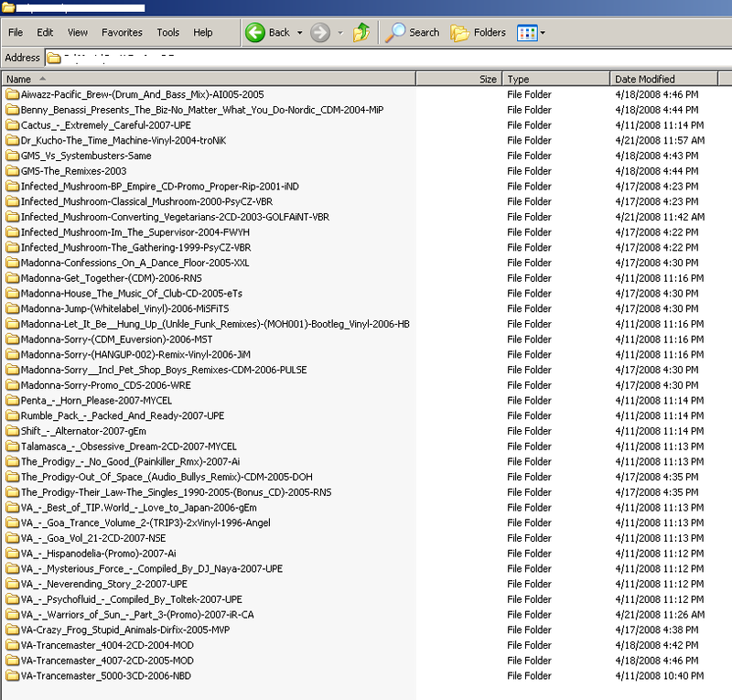
Task: Expand the Views dropdown arrow
Action: pyautogui.click(x=543, y=33)
